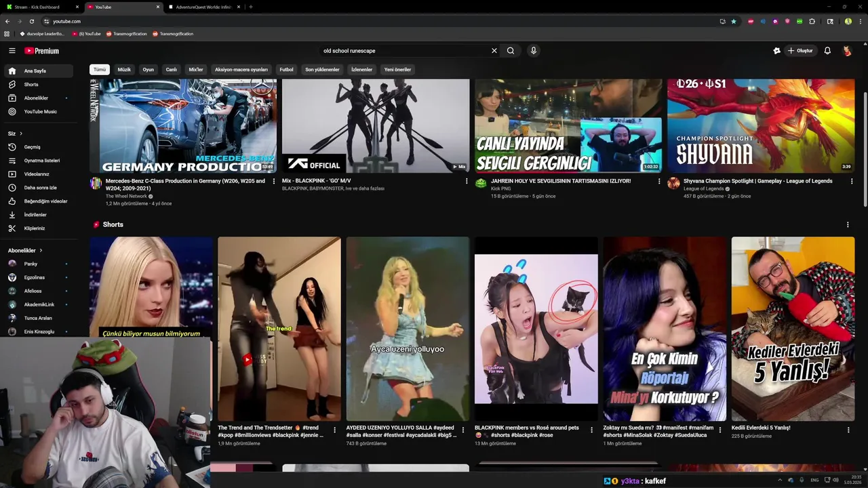868x488 pixels.
Task: Open a new browser tab
Action: coord(251,7)
